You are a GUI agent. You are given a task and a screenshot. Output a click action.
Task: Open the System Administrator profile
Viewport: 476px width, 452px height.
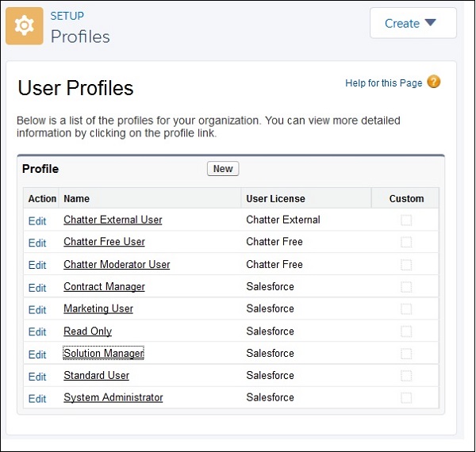click(113, 398)
